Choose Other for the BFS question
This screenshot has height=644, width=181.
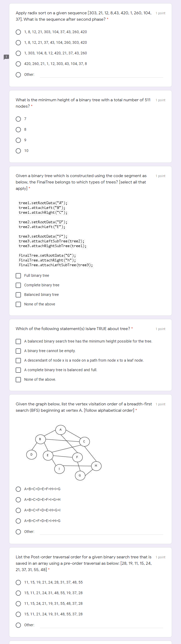click(x=18, y=532)
